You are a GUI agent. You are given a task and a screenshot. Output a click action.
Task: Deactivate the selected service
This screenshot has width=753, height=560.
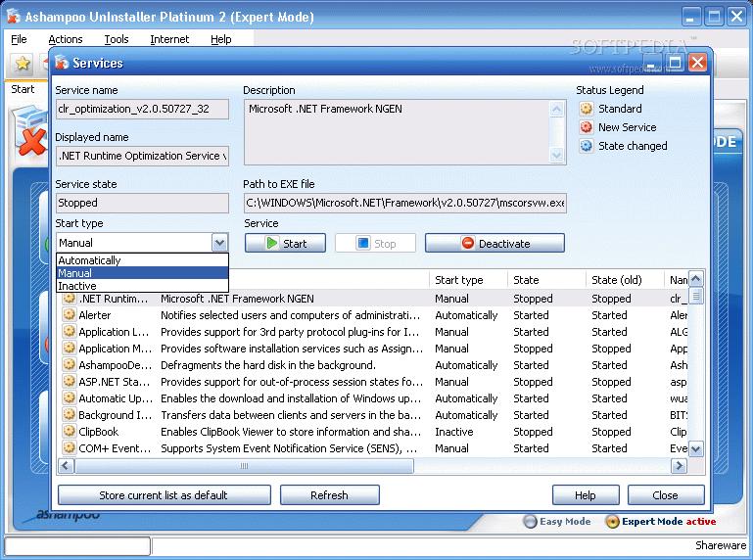click(x=494, y=243)
